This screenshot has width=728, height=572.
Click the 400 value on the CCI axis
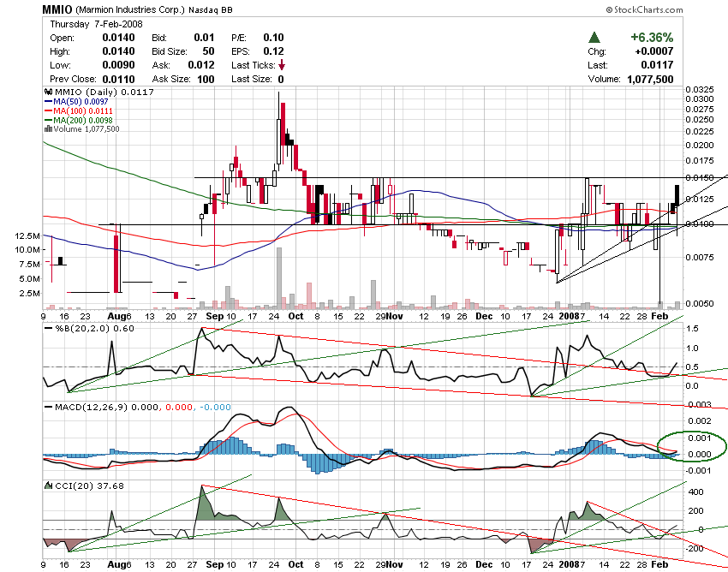[696, 492]
